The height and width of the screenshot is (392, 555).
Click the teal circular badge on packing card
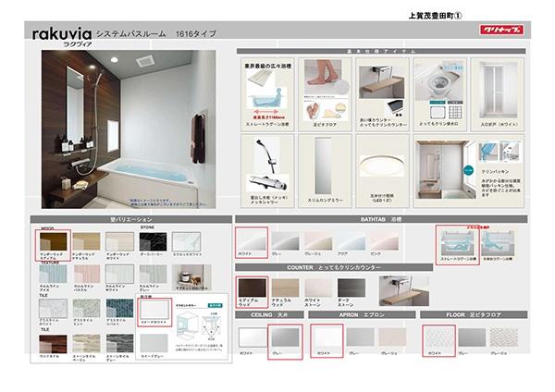pyautogui.click(x=469, y=170)
